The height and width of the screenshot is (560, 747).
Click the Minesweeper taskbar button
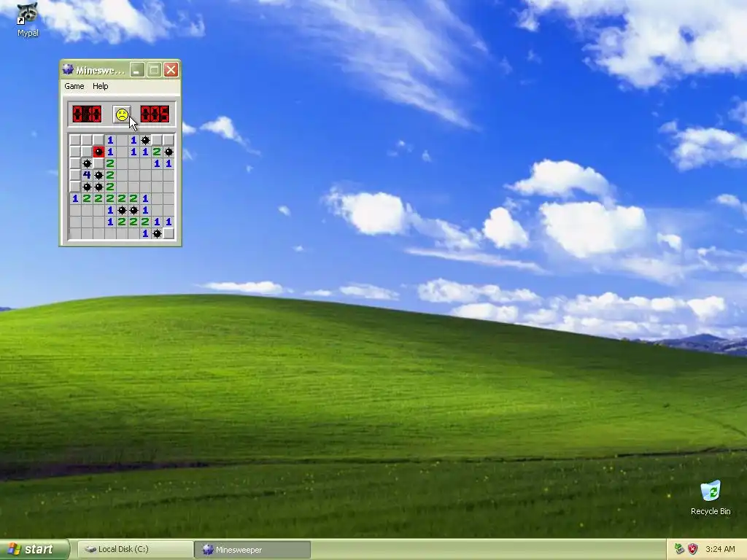pos(252,550)
